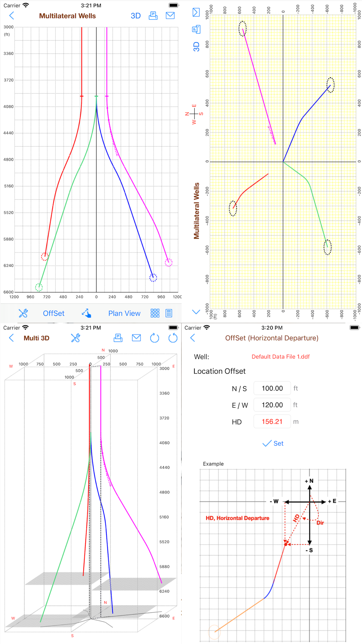
Task: Tap the Multi 3D title
Action: tap(37, 338)
